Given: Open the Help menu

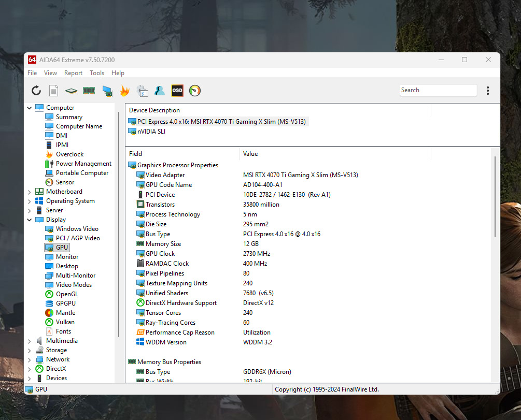Looking at the screenshot, I should point(118,73).
